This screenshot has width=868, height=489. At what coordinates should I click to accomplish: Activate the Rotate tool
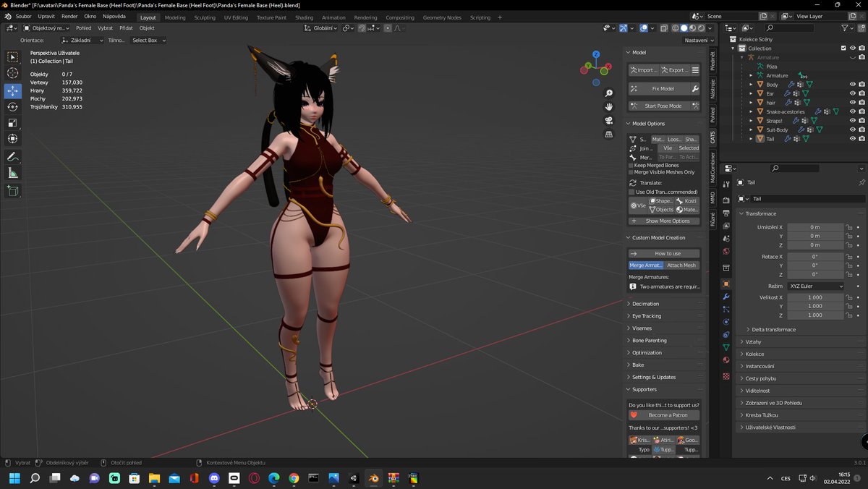[12, 106]
